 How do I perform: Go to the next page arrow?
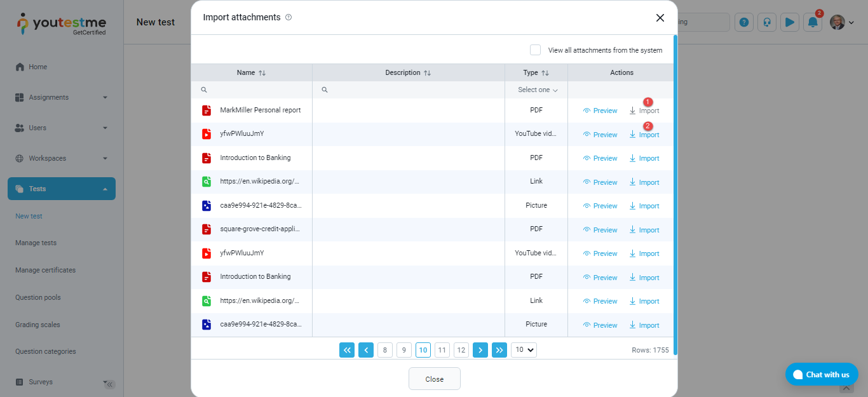(480, 350)
